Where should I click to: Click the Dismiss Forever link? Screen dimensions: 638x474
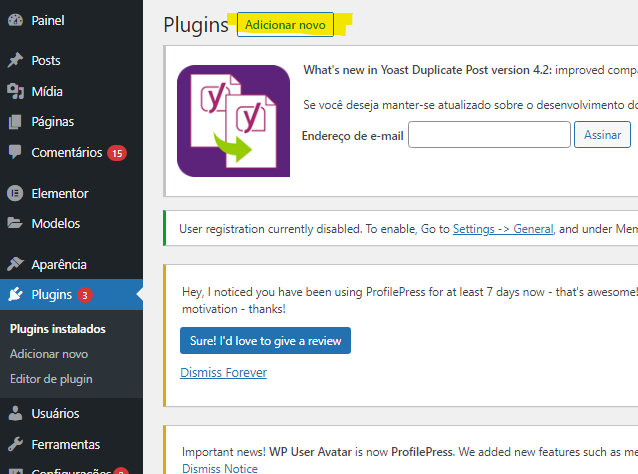tap(223, 373)
